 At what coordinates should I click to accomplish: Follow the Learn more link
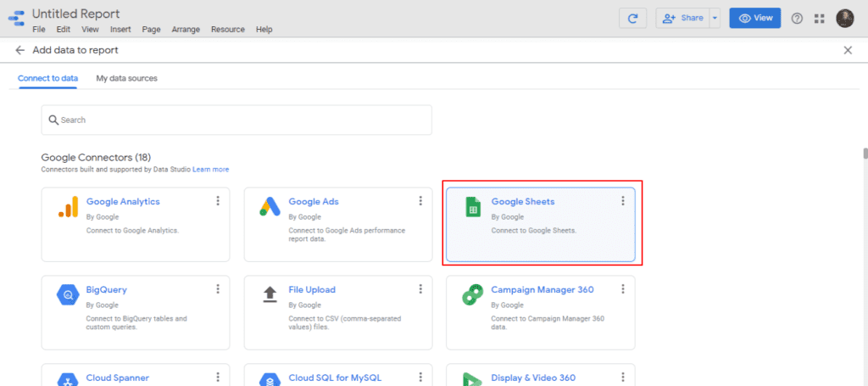[211, 170]
